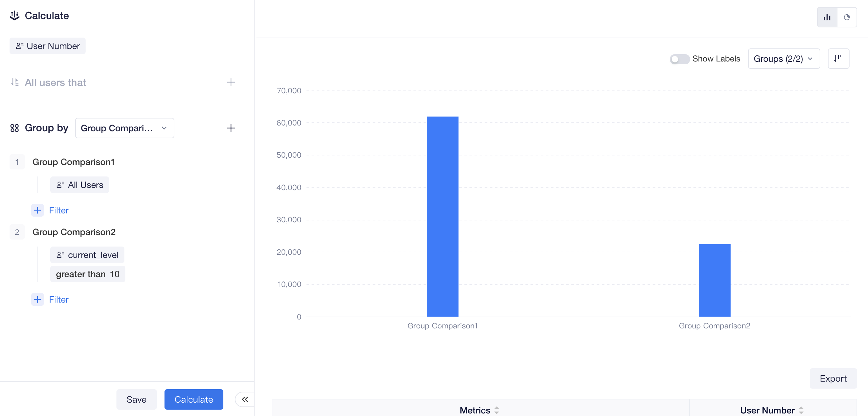The height and width of the screenshot is (416, 868).
Task: Click the sort order icon beside Groups
Action: (838, 59)
